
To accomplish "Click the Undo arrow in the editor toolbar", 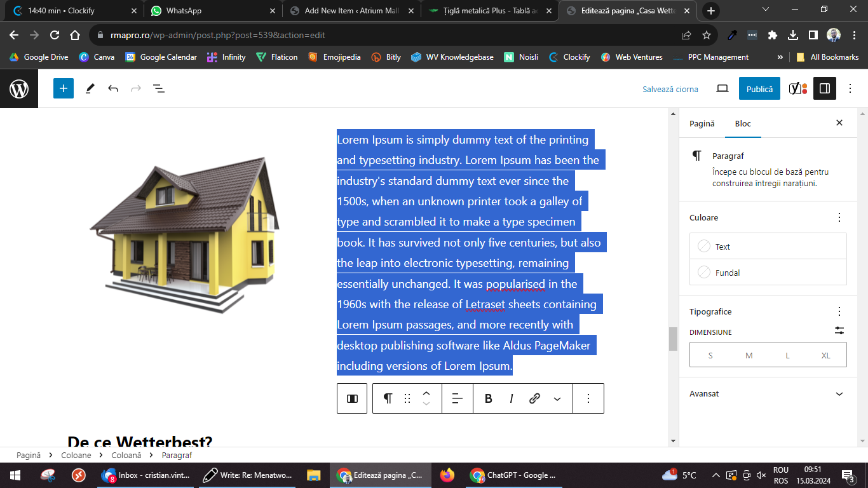I will tap(113, 88).
